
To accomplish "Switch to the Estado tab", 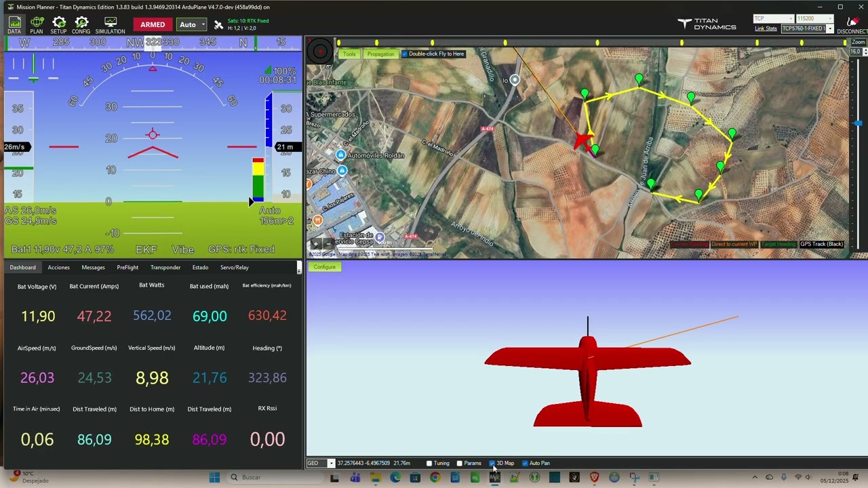I will pos(200,268).
